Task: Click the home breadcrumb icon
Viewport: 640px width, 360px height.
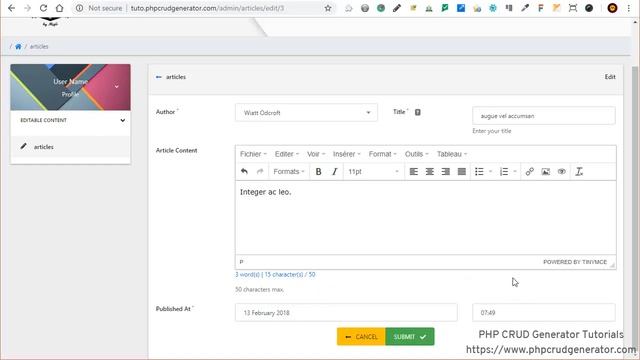Action: coord(18,47)
